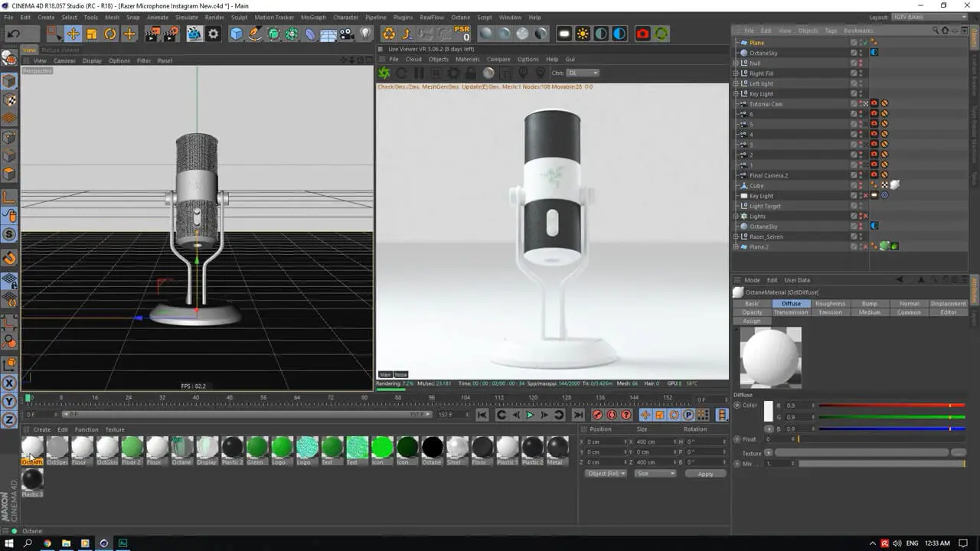Open the Object (Rel) dropdown
980x551 pixels.
[606, 474]
